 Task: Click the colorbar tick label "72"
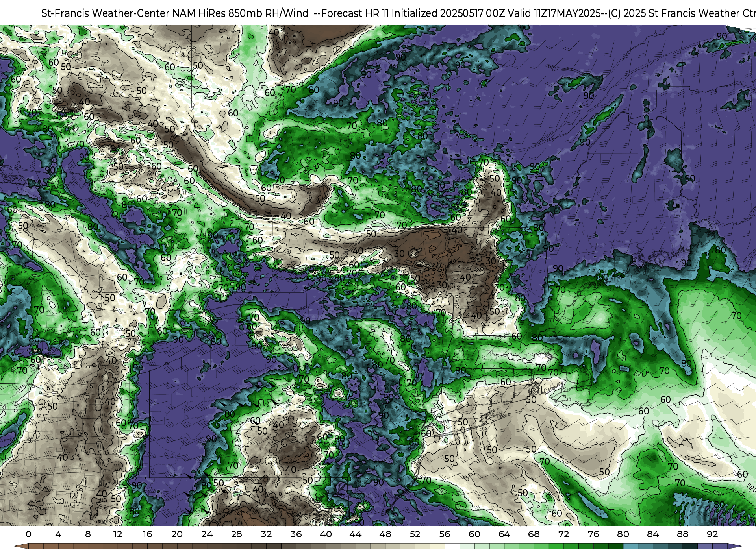coord(563,534)
